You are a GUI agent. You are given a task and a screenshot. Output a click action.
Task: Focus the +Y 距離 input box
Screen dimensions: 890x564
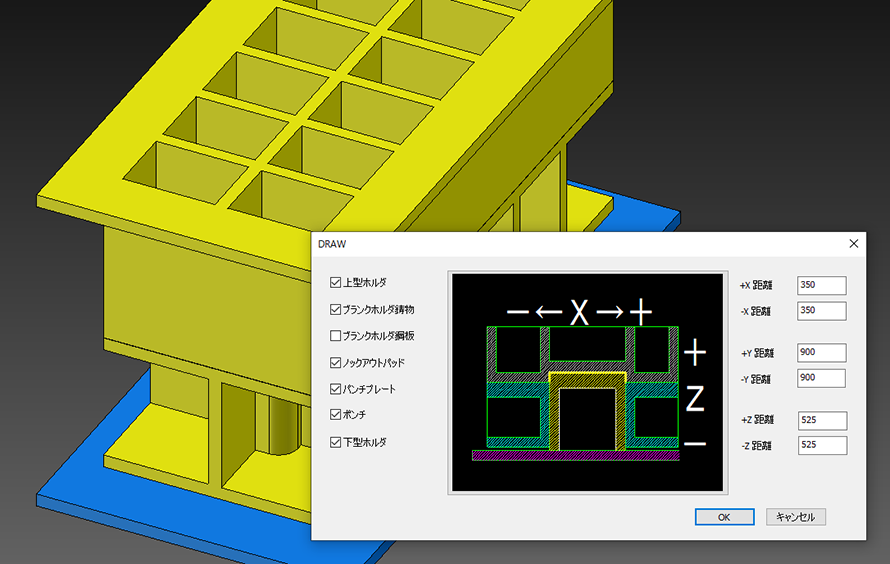[821, 353]
